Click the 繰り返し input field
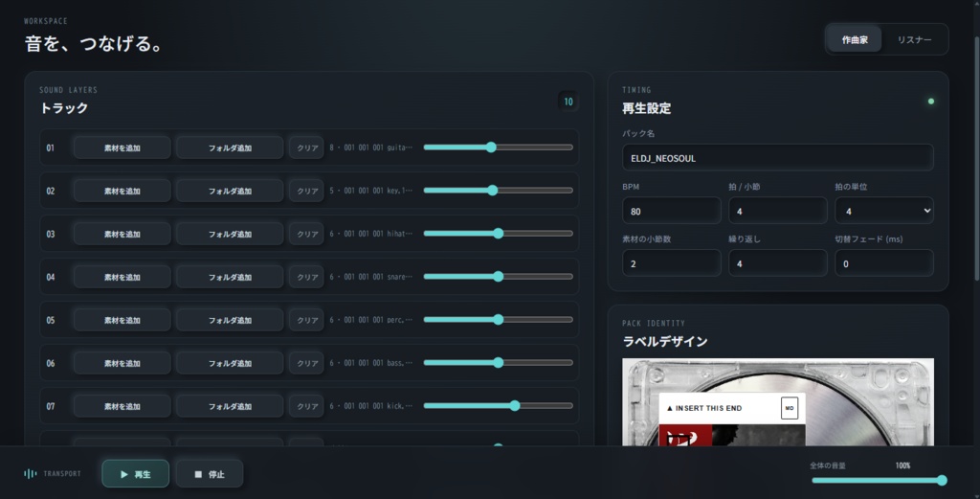 pos(777,263)
